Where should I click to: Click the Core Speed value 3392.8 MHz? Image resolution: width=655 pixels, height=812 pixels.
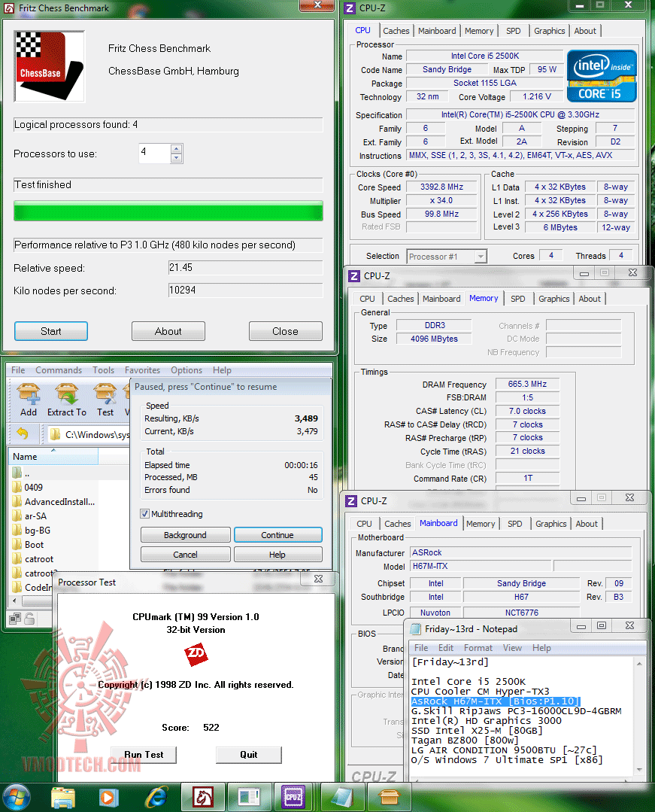(x=441, y=187)
